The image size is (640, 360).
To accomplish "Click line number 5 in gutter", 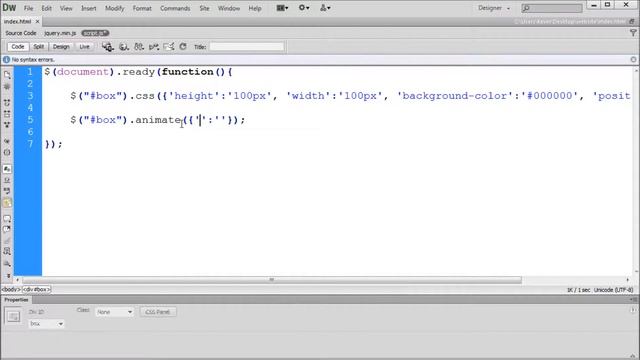I will pos(30,120).
